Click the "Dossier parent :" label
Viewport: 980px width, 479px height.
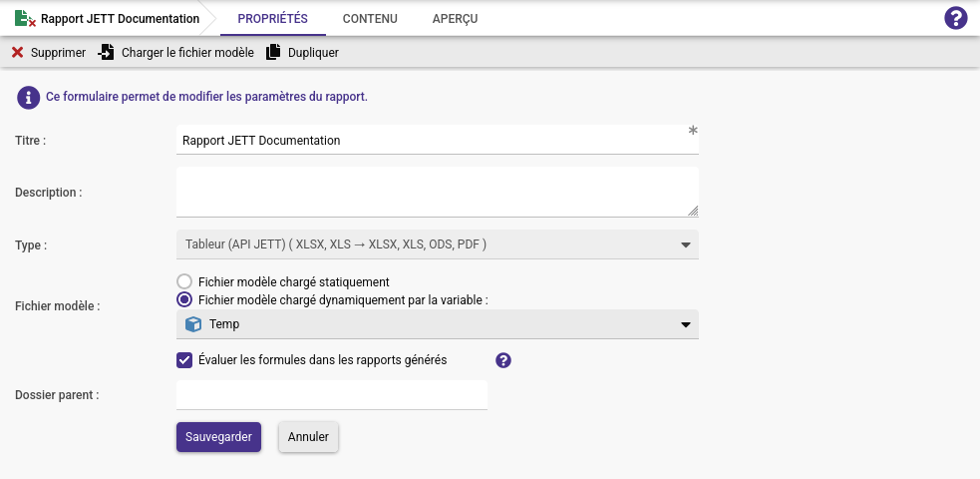(x=57, y=395)
